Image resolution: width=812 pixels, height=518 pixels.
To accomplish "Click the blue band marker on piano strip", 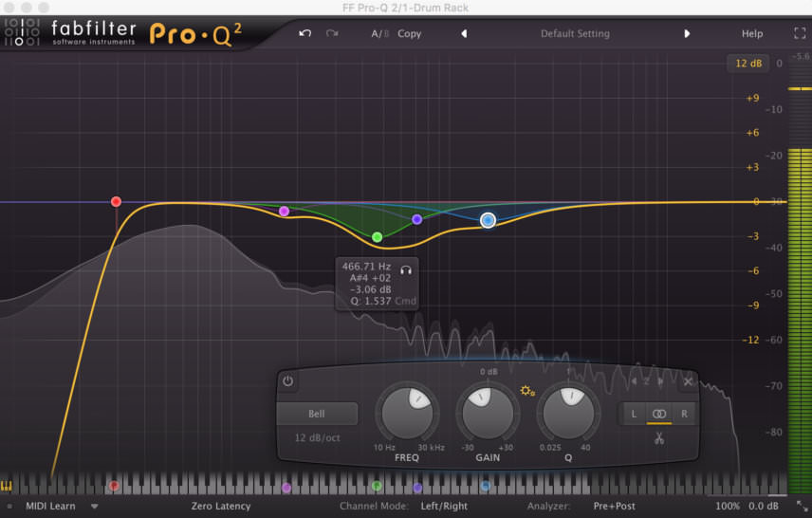I will tap(486, 486).
